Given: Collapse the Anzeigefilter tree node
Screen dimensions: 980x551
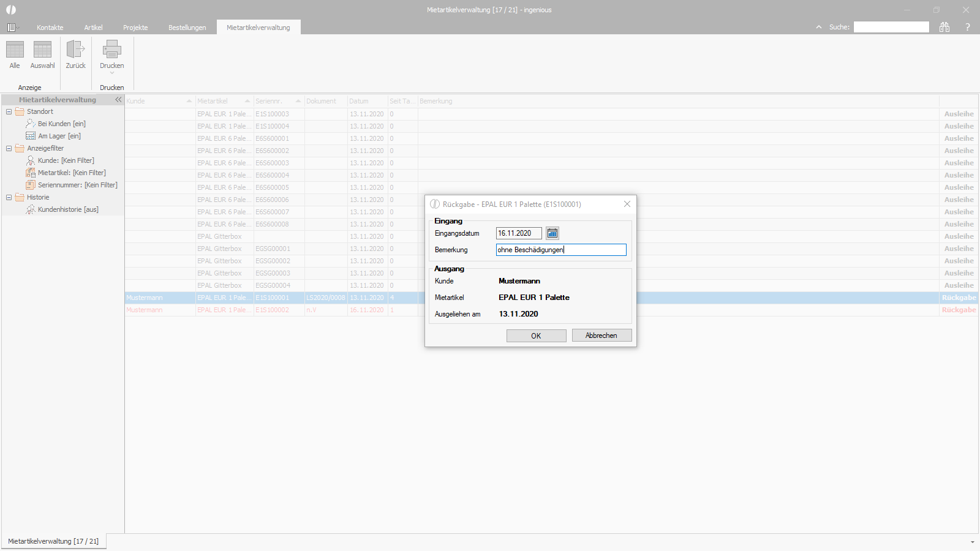Looking at the screenshot, I should pos(9,148).
